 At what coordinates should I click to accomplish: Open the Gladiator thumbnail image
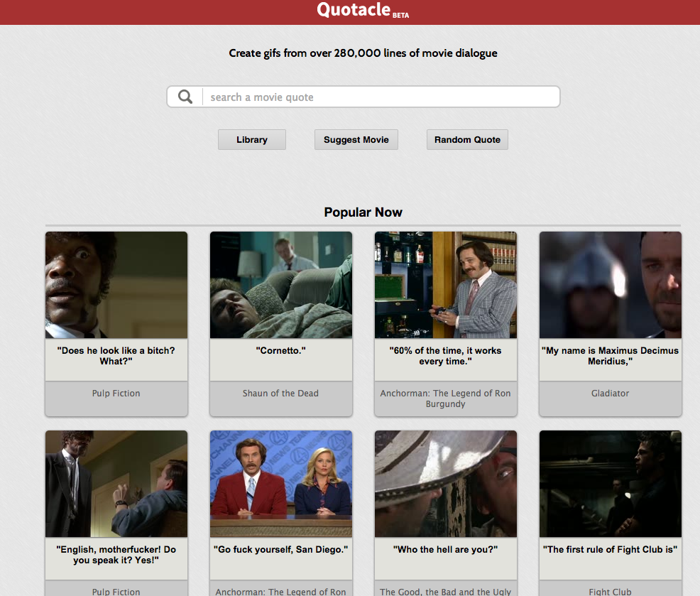tap(611, 285)
